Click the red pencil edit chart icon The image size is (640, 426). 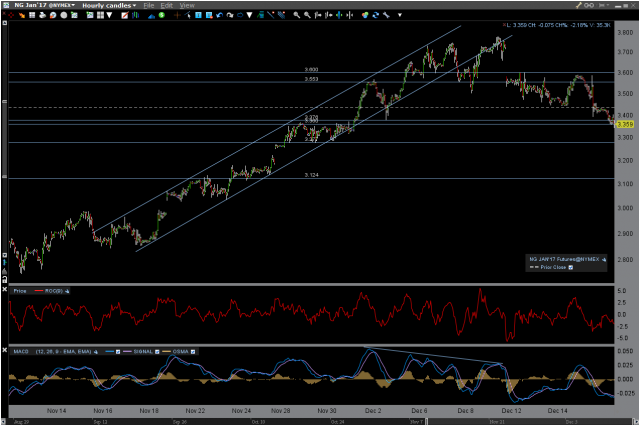coord(125,15)
